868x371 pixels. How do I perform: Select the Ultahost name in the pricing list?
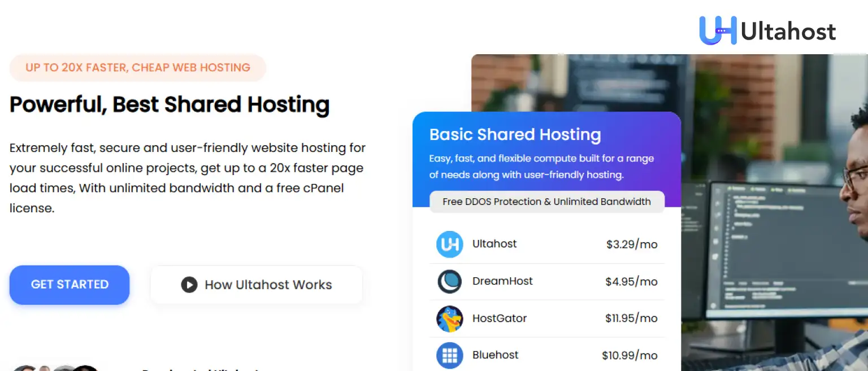(x=494, y=244)
